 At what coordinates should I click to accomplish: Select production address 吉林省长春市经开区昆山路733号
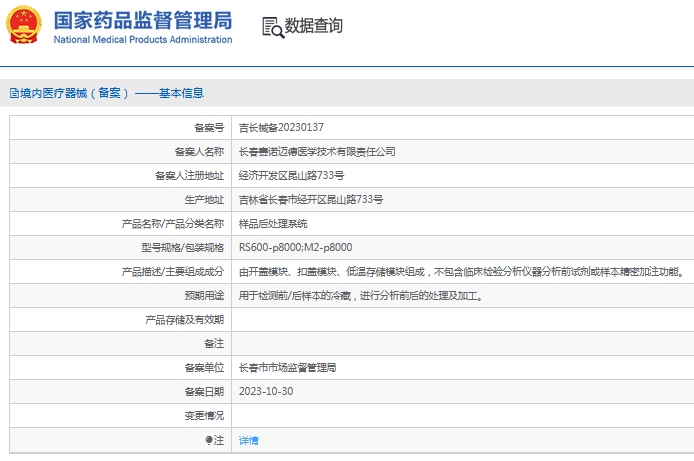pos(311,200)
